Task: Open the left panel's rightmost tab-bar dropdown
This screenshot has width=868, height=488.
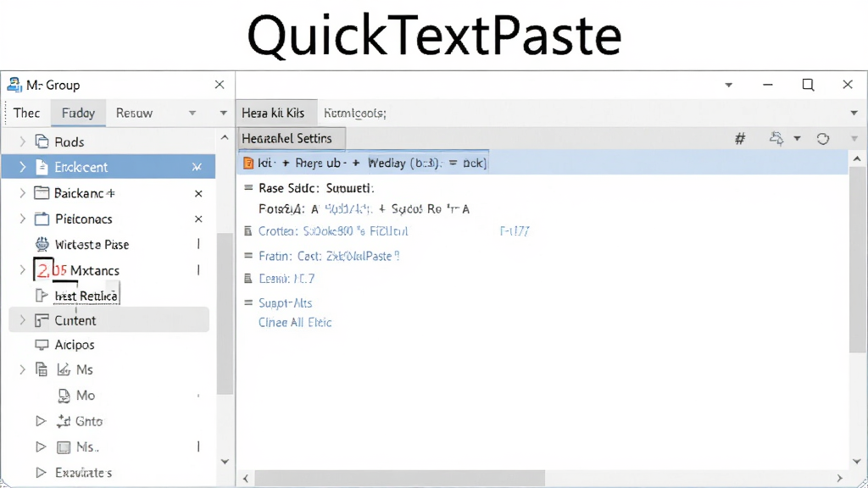Action: (x=223, y=113)
